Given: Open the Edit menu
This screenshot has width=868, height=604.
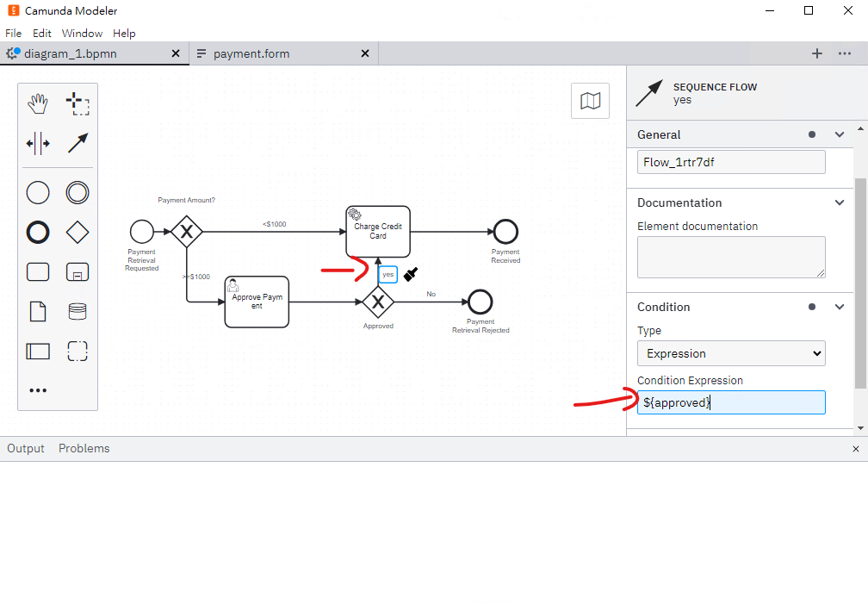Looking at the screenshot, I should (41, 34).
